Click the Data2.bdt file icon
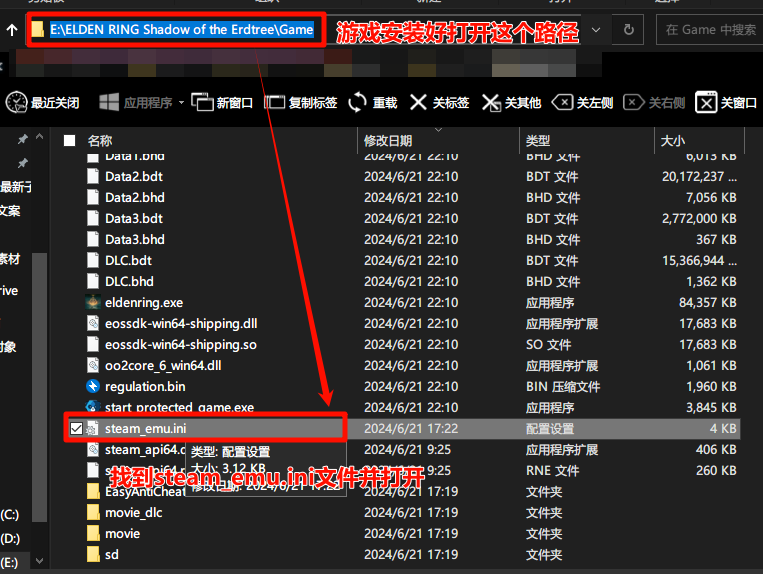Image resolution: width=763 pixels, height=574 pixels. pos(93,176)
